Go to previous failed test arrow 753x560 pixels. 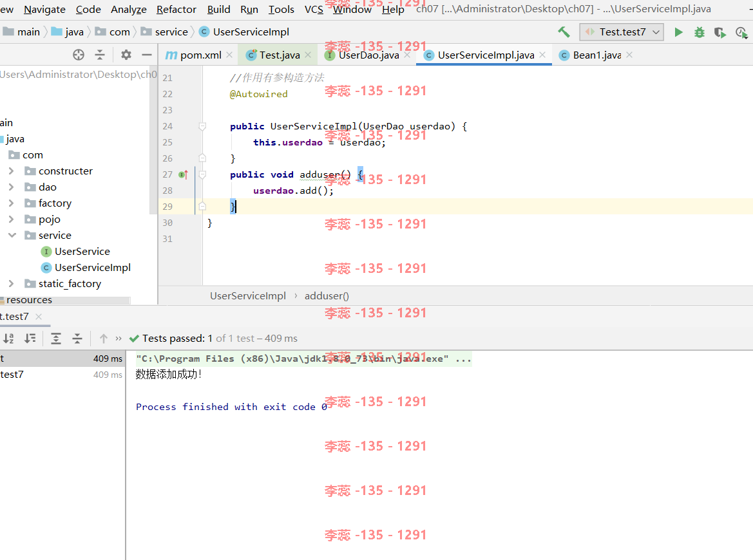(103, 339)
